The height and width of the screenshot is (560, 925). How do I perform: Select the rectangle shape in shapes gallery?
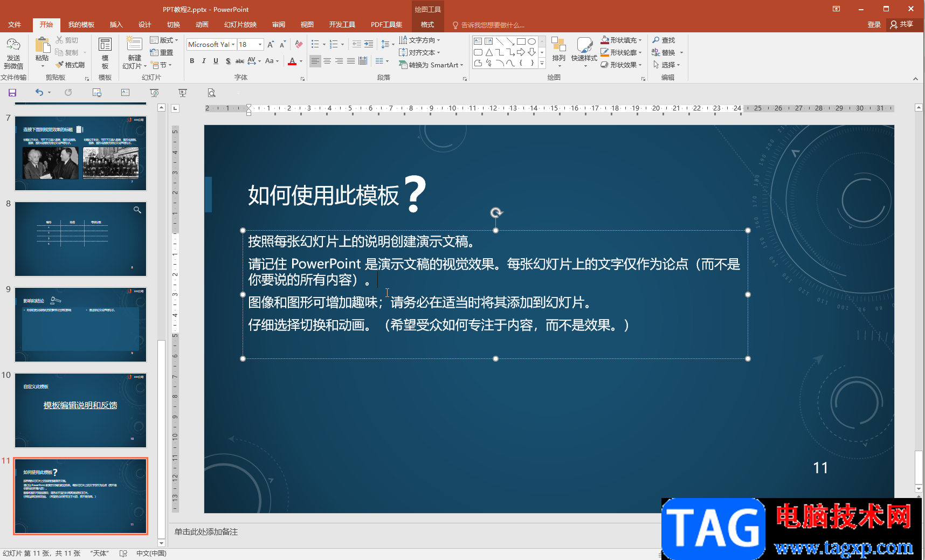521,42
